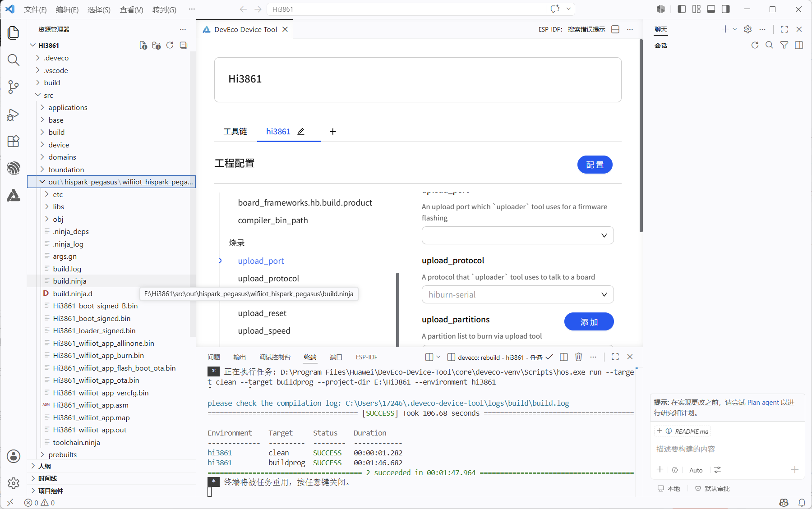
Task: Expand the 大纲 section
Action: (44, 466)
